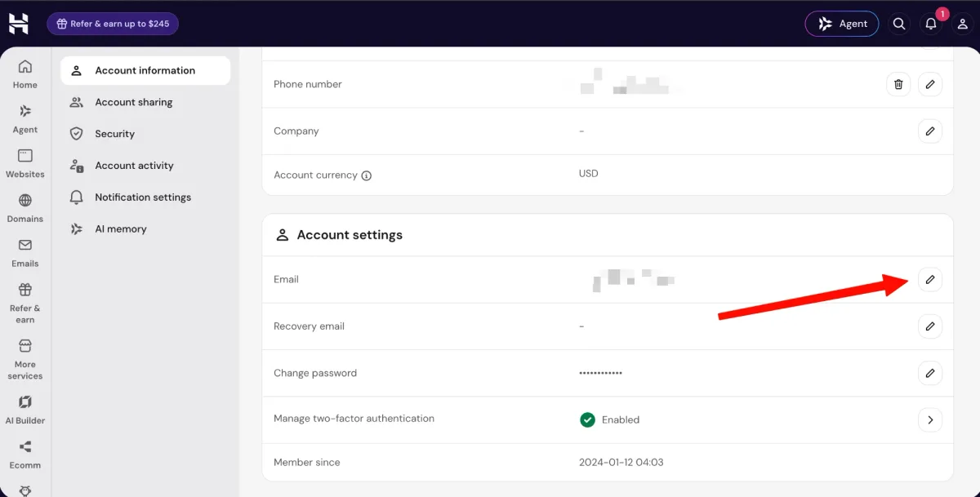Open Agent in left sidebar

point(25,119)
